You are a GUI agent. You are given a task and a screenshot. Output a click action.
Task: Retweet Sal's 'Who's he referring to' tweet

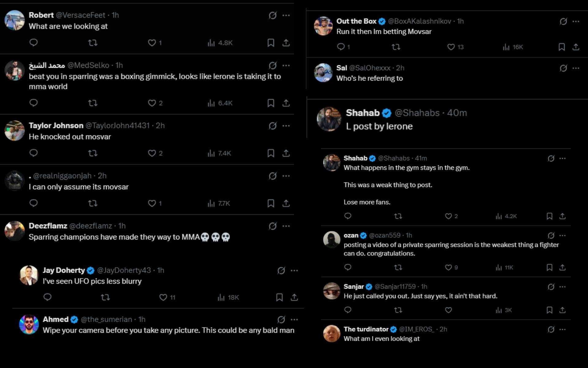coord(397,94)
